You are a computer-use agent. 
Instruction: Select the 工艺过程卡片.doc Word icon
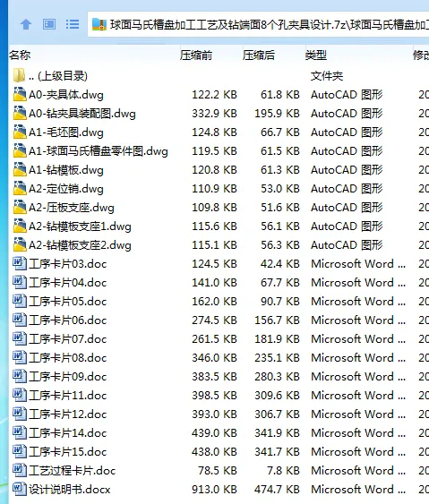point(20,470)
